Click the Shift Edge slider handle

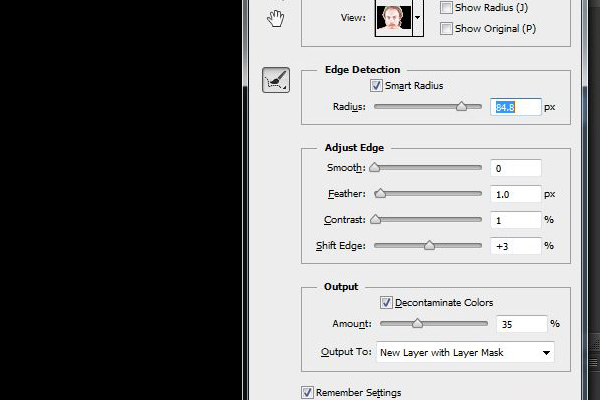point(429,245)
